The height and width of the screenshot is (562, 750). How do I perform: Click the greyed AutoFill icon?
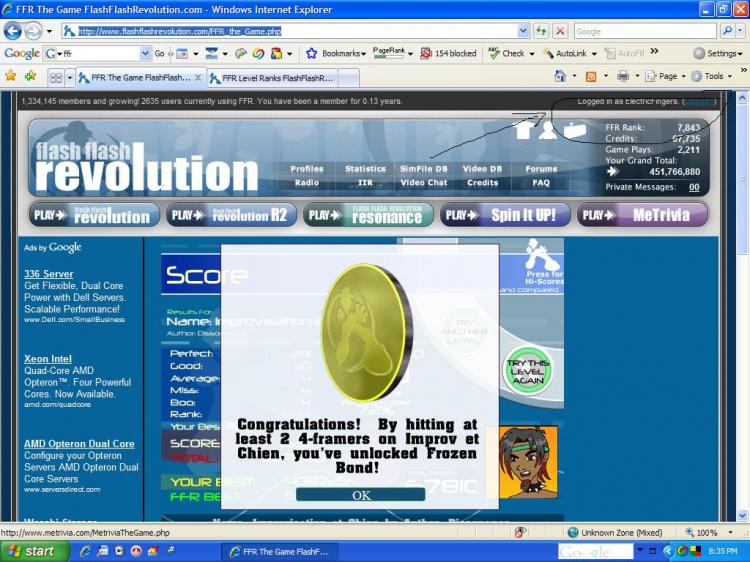pyautogui.click(x=610, y=54)
